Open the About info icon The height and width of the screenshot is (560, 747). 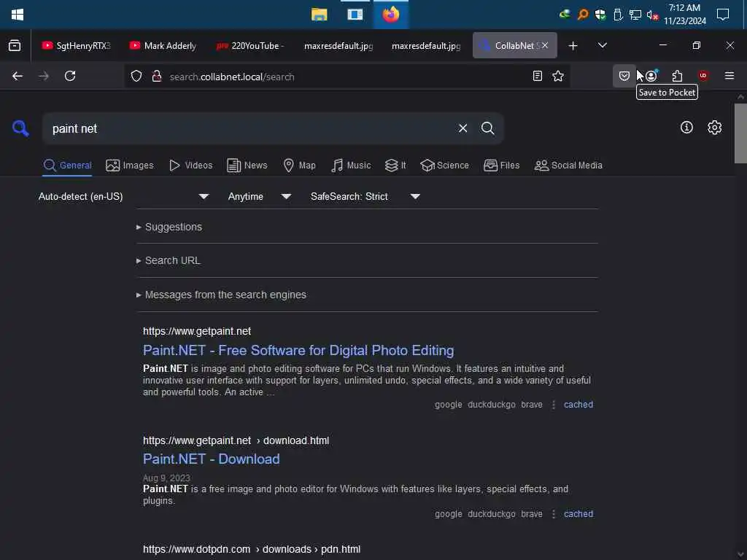686,127
